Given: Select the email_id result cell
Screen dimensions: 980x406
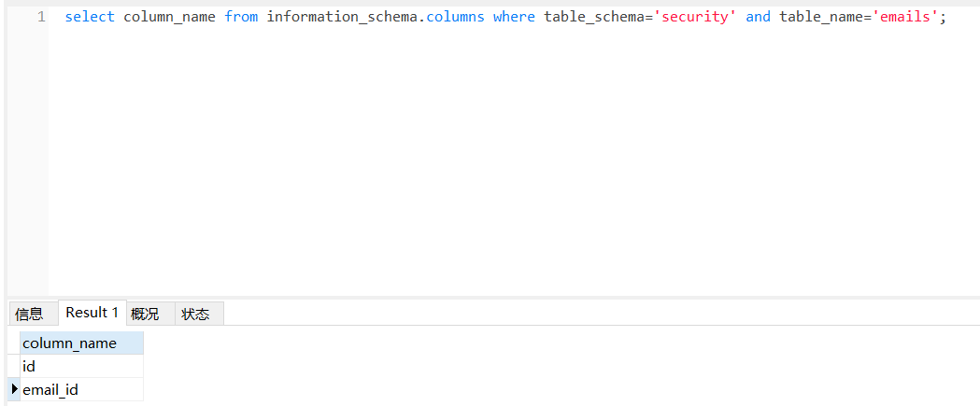Looking at the screenshot, I should click(50, 389).
